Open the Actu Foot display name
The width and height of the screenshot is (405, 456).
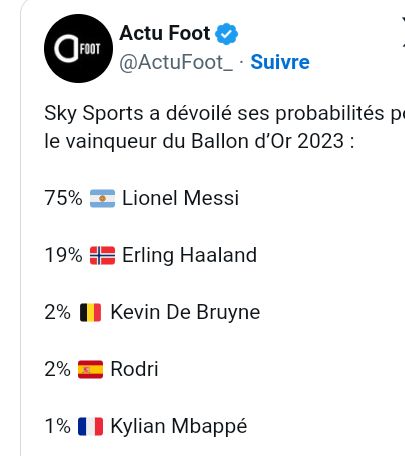[x=165, y=33]
